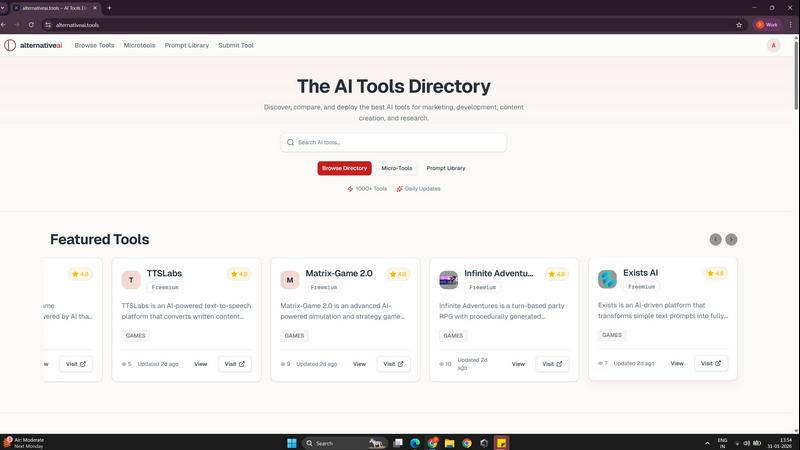Open Submit Tool in the navigation
The image size is (800, 450).
(x=236, y=45)
